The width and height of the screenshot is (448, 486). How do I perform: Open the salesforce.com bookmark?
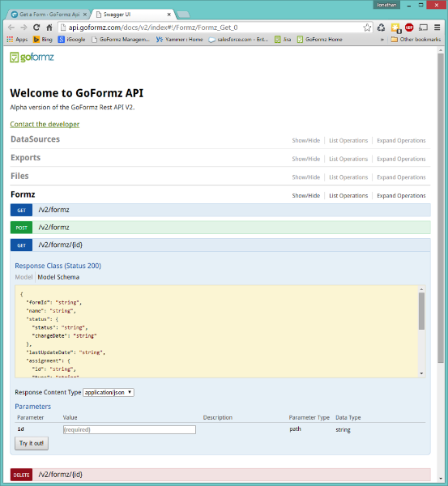[238, 40]
